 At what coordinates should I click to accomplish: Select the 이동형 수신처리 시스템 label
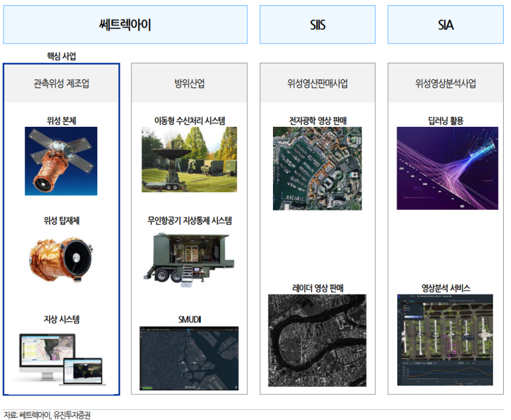(189, 121)
